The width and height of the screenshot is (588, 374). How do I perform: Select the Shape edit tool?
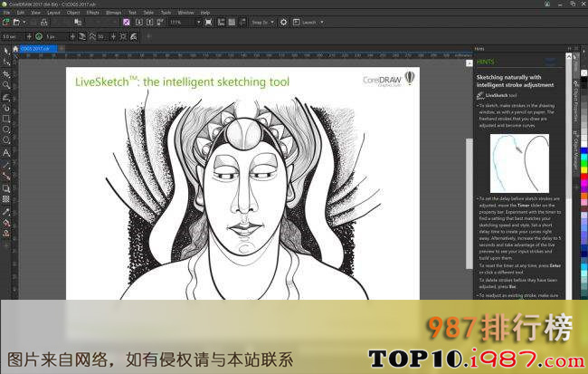pos(6,62)
